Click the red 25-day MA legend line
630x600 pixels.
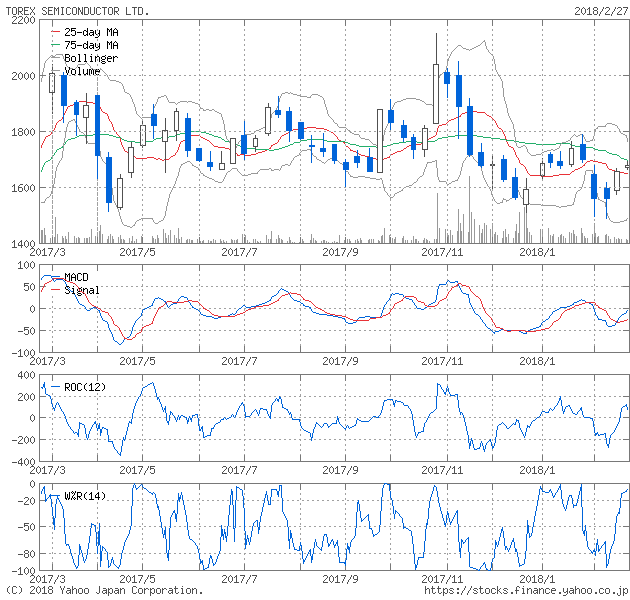[x=54, y=33]
